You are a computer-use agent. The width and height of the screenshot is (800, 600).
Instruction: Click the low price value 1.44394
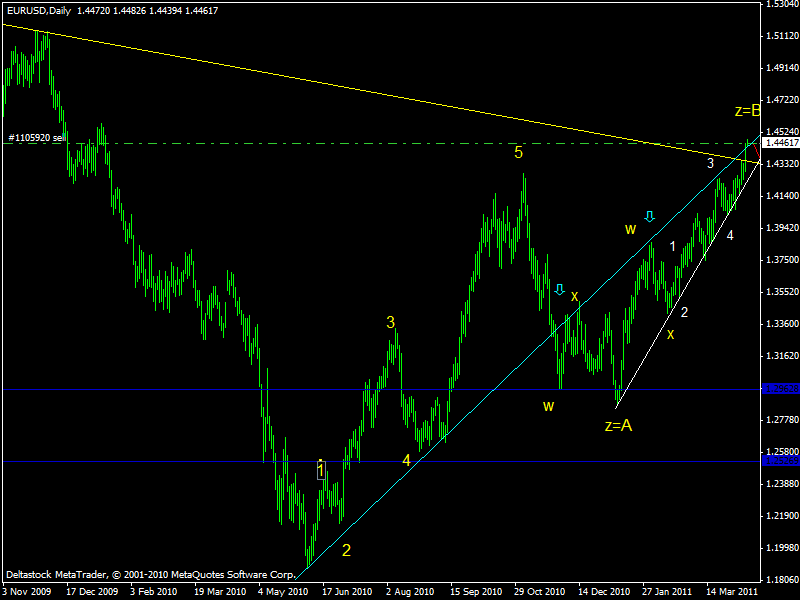coord(165,11)
